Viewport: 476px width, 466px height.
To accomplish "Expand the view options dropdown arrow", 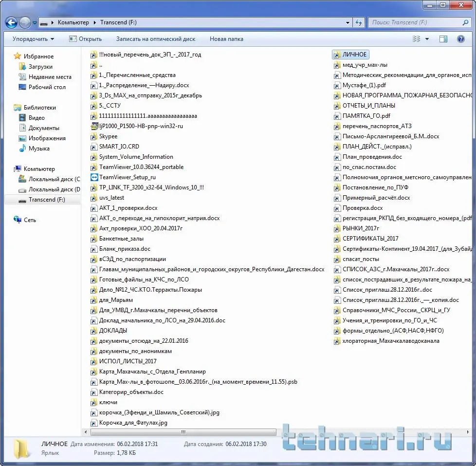I will tap(427, 39).
